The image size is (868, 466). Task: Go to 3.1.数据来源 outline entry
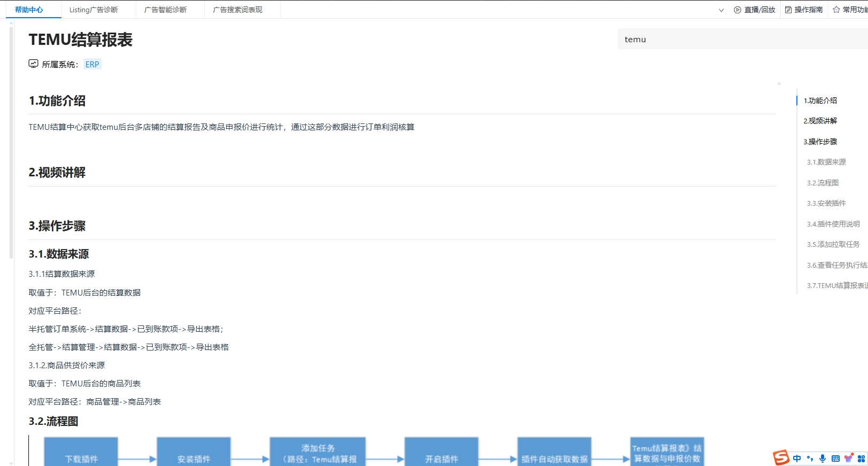point(826,162)
